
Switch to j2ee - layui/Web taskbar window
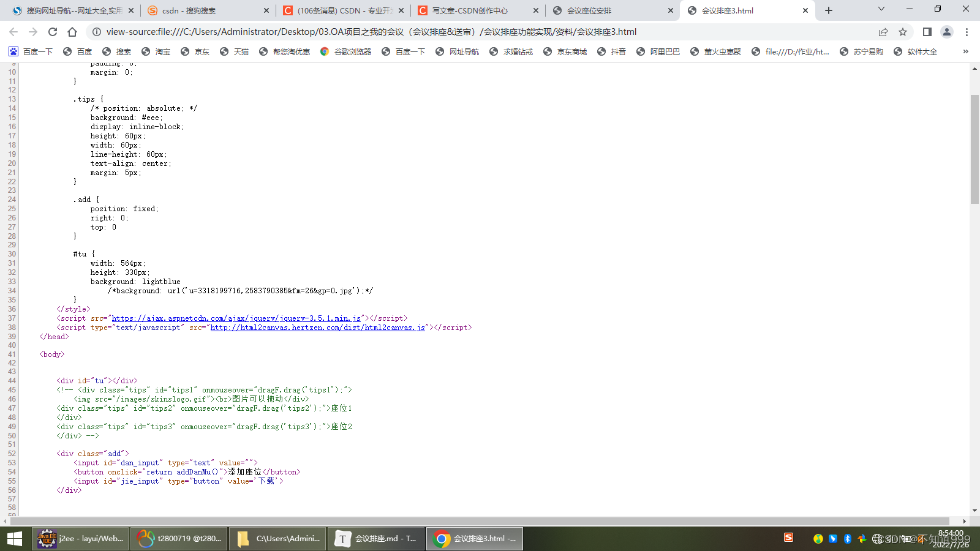tap(81, 539)
